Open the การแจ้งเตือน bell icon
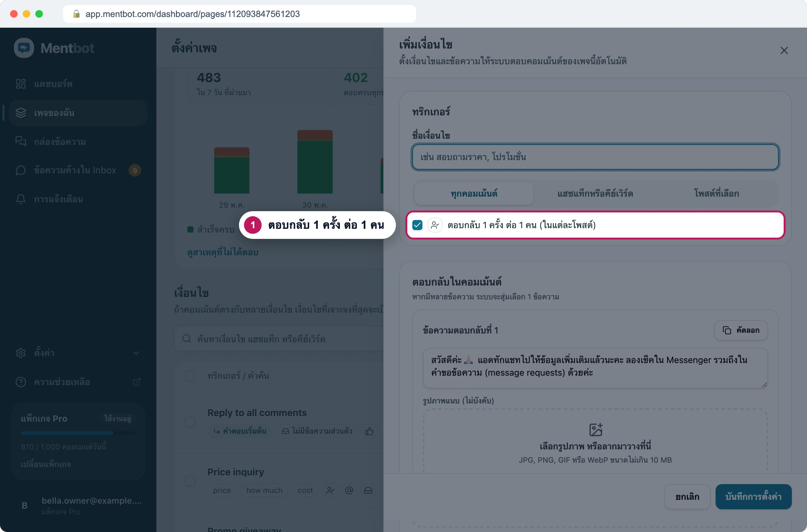The width and height of the screenshot is (807, 532). 21,199
